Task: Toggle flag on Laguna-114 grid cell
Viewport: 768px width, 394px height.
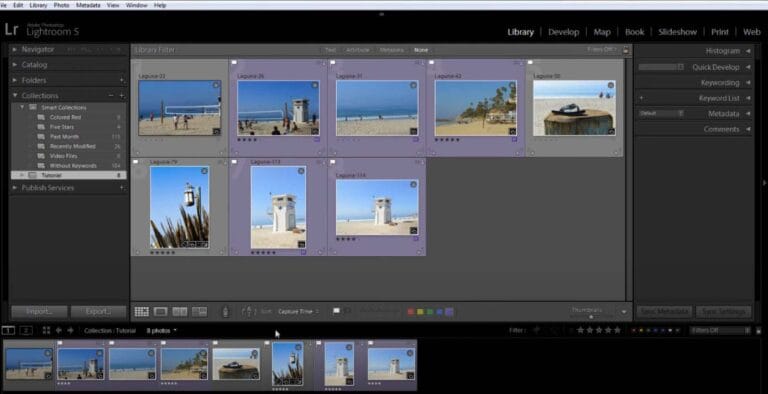Action: tap(333, 162)
